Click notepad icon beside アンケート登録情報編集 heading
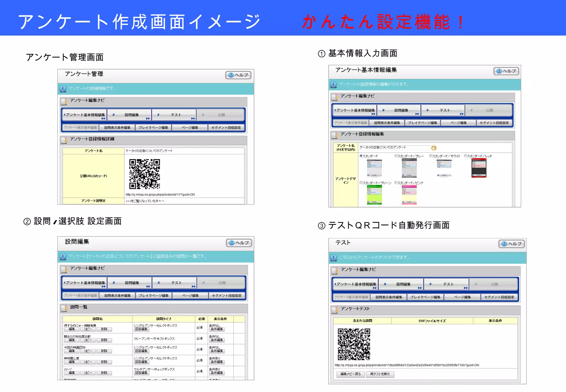Image resolution: width=566 pixels, height=392 pixels. tap(335, 135)
